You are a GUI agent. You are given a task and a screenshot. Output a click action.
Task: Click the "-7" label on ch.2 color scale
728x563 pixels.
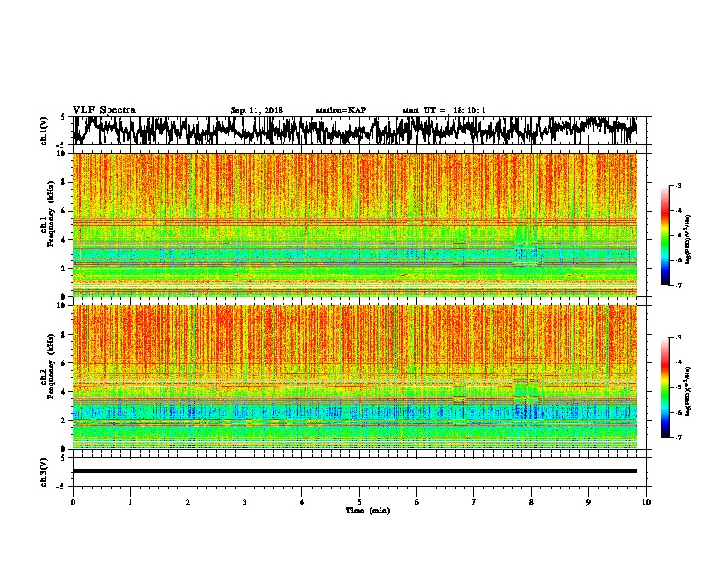678,438
